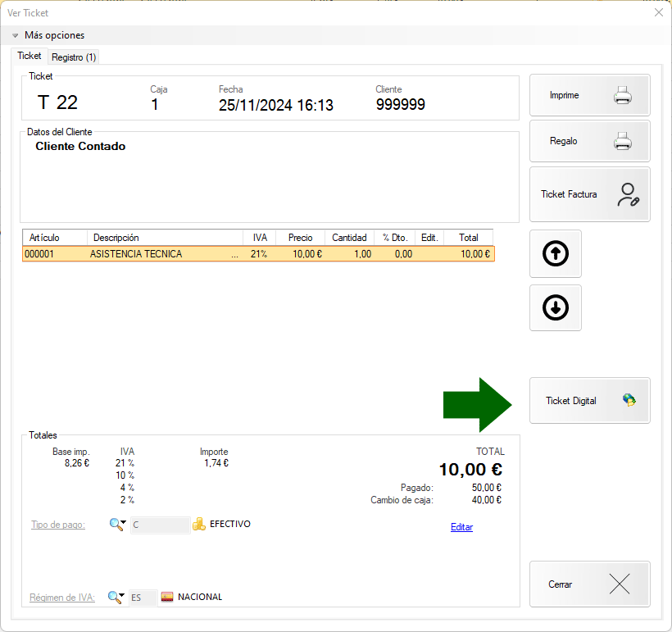This screenshot has width=672, height=632.
Task: Open the Régimen de IVA search dropdown
Action: pos(116,598)
